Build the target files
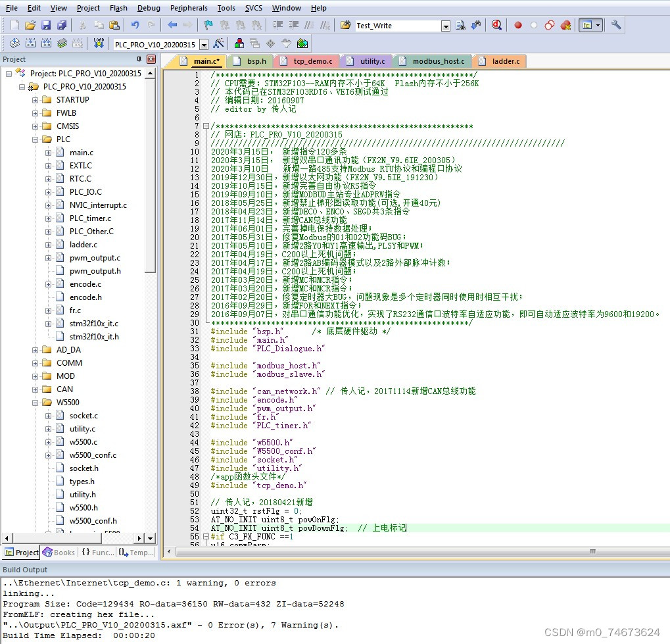The width and height of the screenshot is (670, 644). click(30, 43)
